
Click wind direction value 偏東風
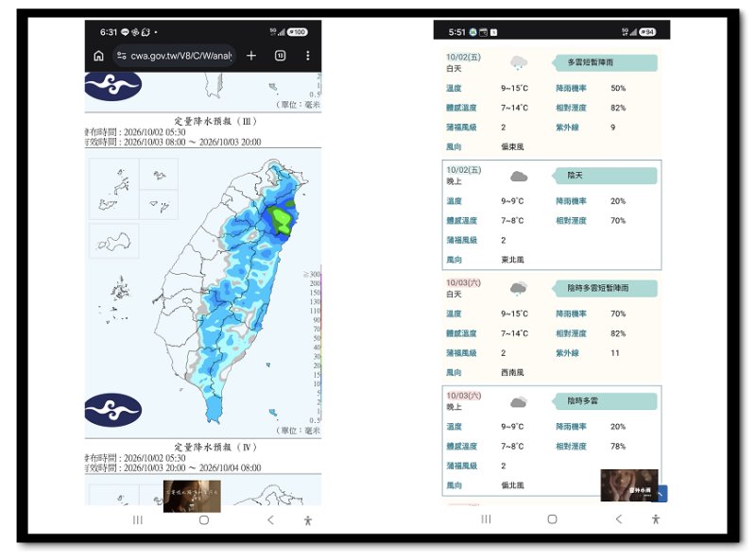512,146
